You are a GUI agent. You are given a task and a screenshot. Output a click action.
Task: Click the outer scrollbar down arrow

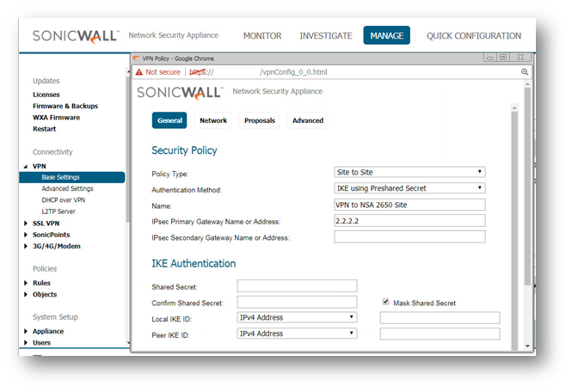point(527,346)
